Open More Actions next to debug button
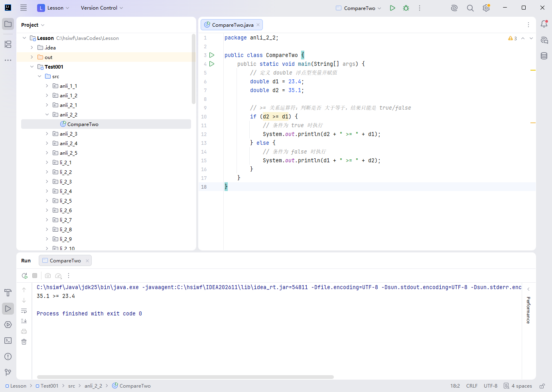 (420, 8)
